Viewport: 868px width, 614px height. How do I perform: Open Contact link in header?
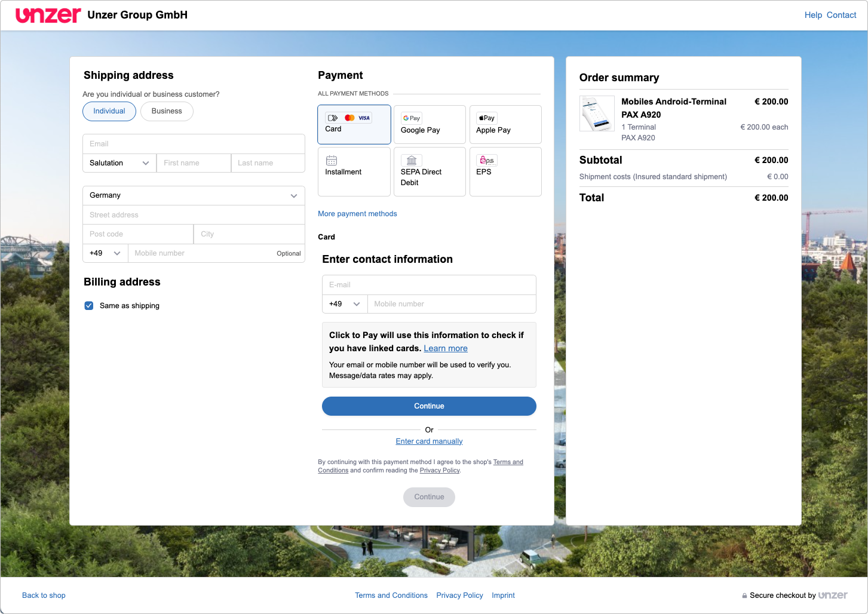tap(841, 15)
